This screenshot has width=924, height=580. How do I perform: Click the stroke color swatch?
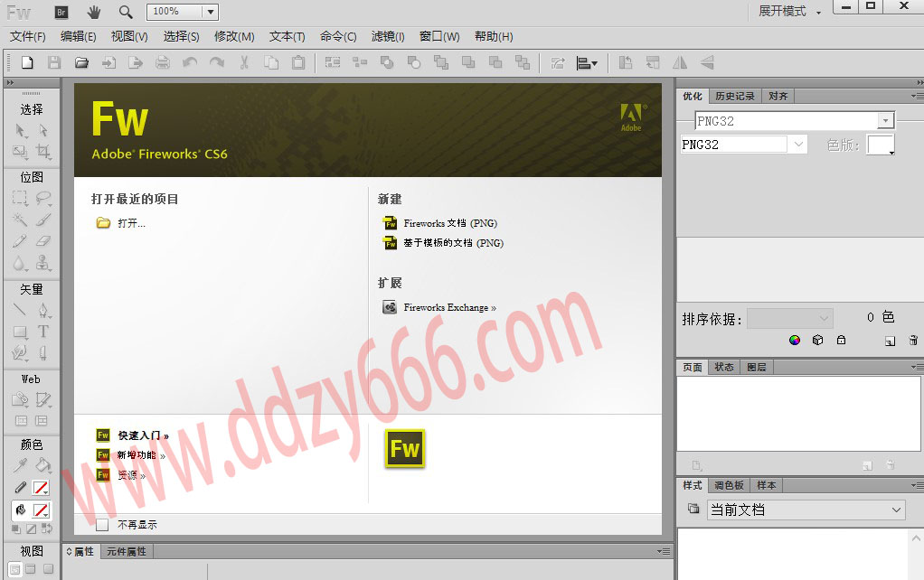click(41, 488)
